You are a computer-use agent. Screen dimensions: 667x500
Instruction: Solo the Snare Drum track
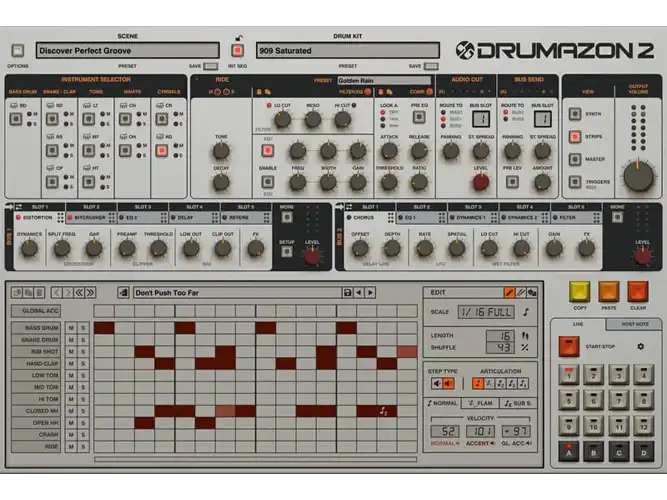pos(83,340)
